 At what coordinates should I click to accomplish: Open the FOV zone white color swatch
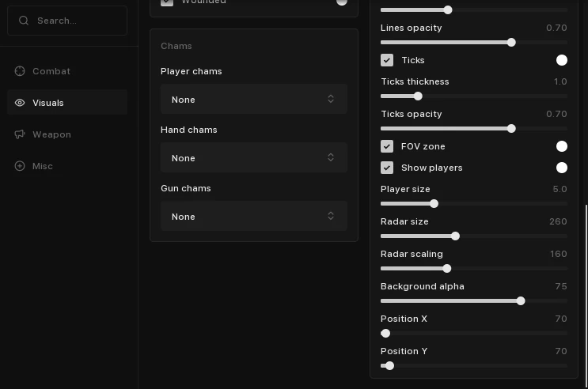tap(562, 146)
